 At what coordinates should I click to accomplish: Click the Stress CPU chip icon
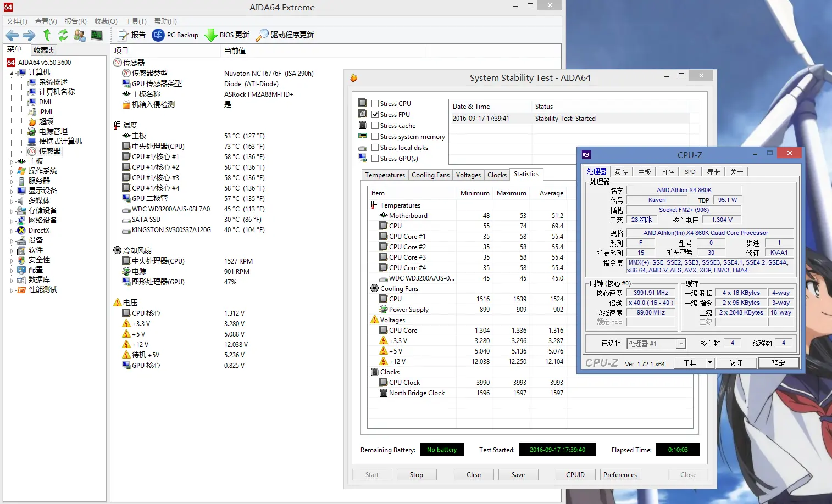pyautogui.click(x=363, y=103)
